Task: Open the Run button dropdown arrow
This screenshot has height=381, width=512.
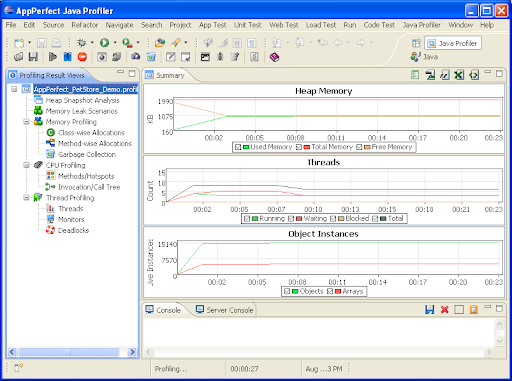Action: pos(115,43)
